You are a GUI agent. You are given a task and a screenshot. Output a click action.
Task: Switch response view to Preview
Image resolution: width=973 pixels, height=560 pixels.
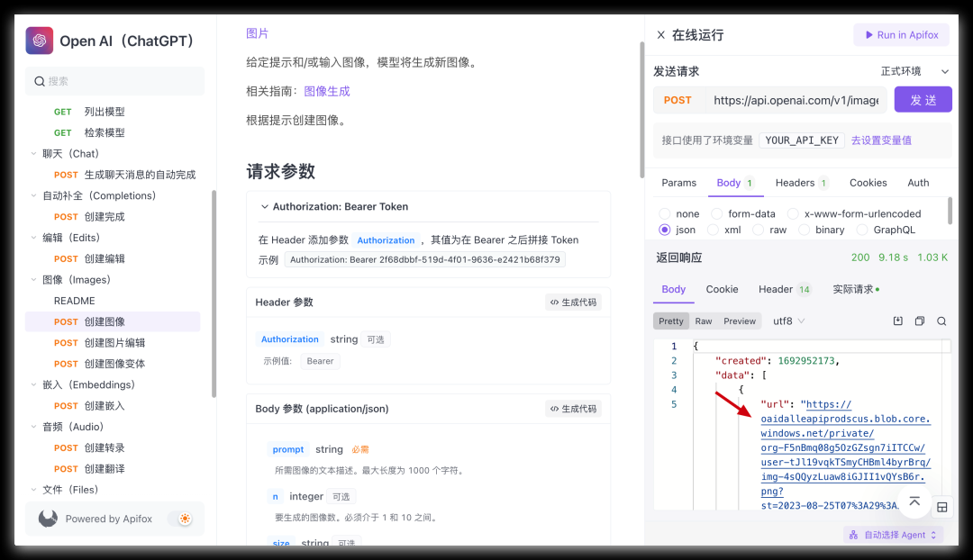click(740, 321)
